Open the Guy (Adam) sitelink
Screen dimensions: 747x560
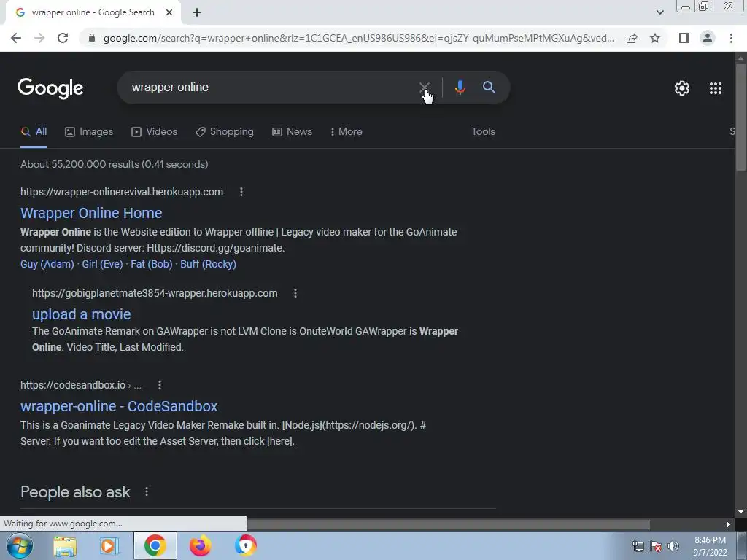click(47, 264)
